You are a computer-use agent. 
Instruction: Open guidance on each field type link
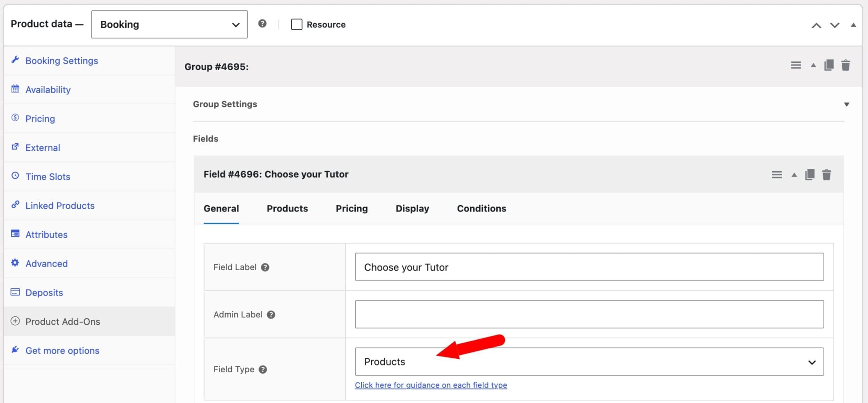click(431, 385)
